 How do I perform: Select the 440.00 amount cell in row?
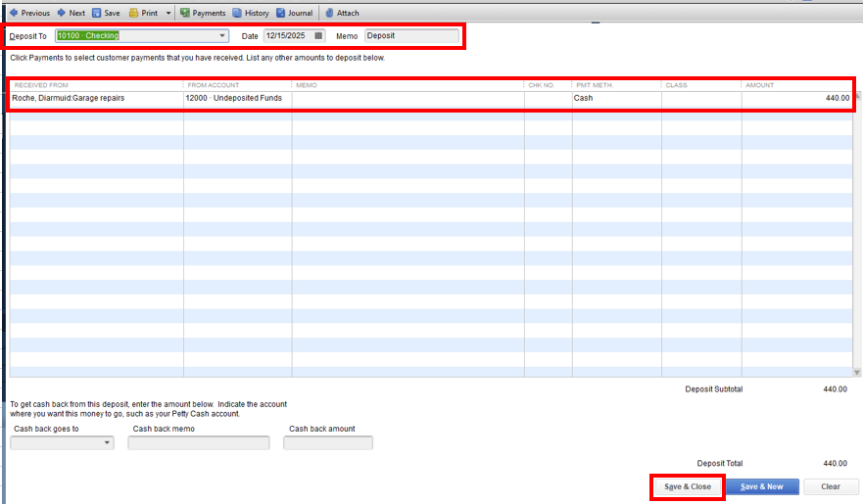pyautogui.click(x=797, y=99)
